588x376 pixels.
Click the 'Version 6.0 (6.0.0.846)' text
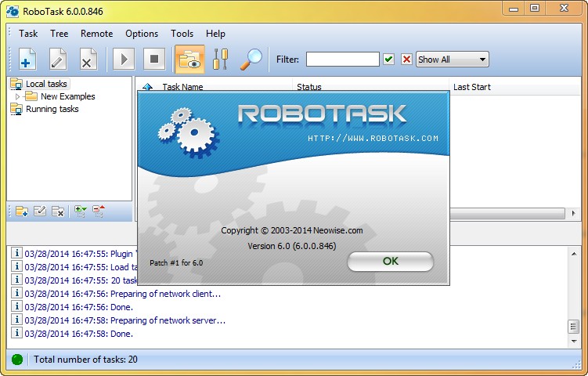(292, 246)
